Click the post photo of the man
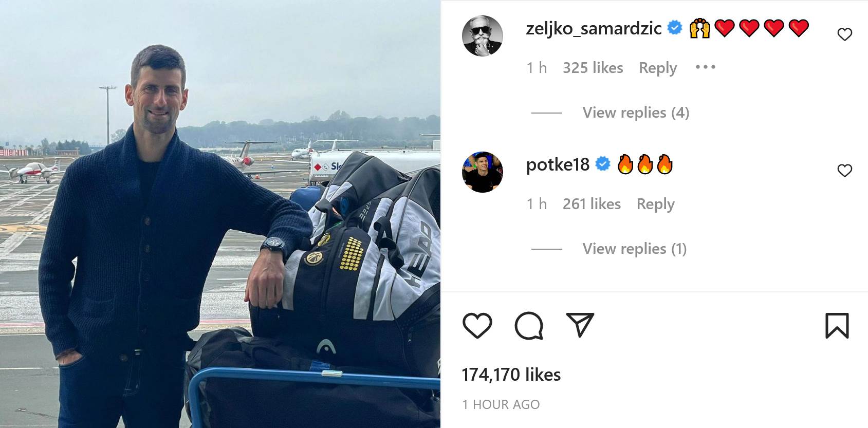This screenshot has width=868, height=428. pyautogui.click(x=220, y=214)
